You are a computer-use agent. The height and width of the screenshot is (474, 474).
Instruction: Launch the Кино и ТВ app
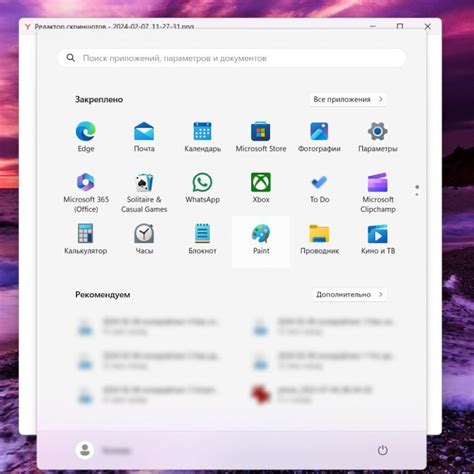point(377,239)
